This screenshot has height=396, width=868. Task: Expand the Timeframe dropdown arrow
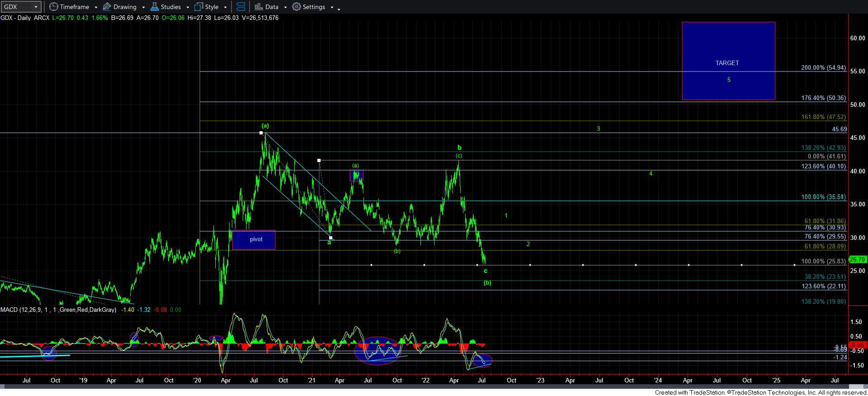96,7
